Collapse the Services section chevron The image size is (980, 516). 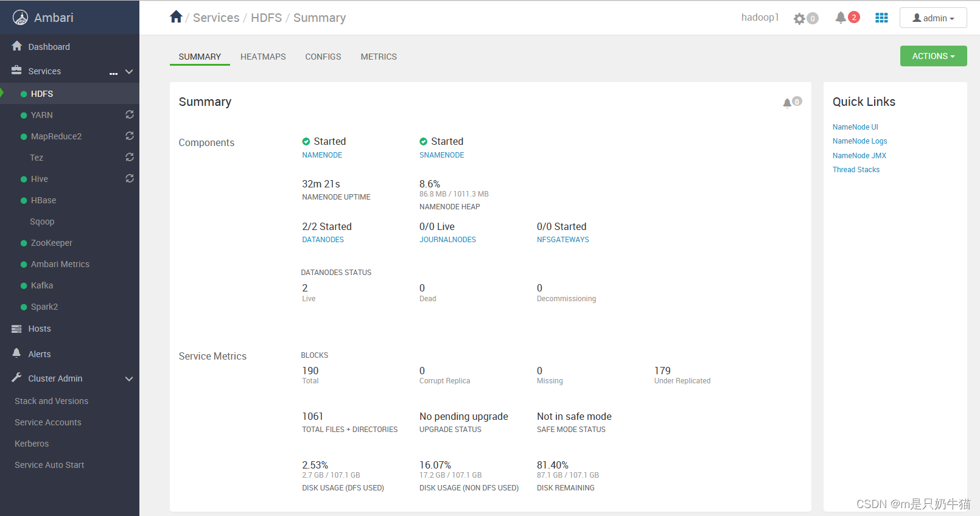129,72
